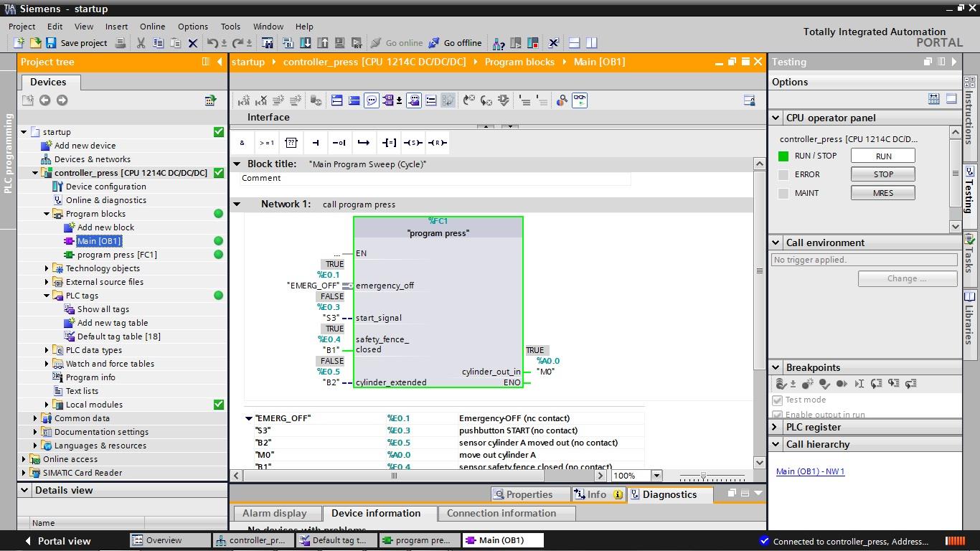Insert the assignment [=] instruction
980x551 pixels.
pos(389,143)
